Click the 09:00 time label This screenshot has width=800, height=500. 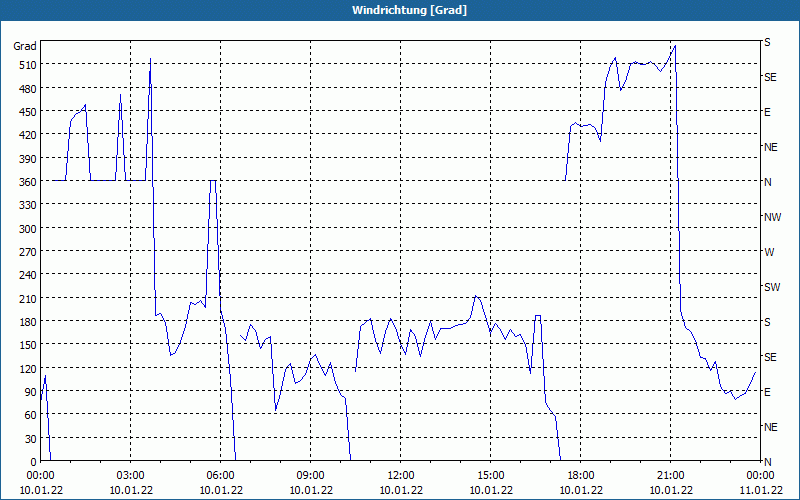pos(311,476)
